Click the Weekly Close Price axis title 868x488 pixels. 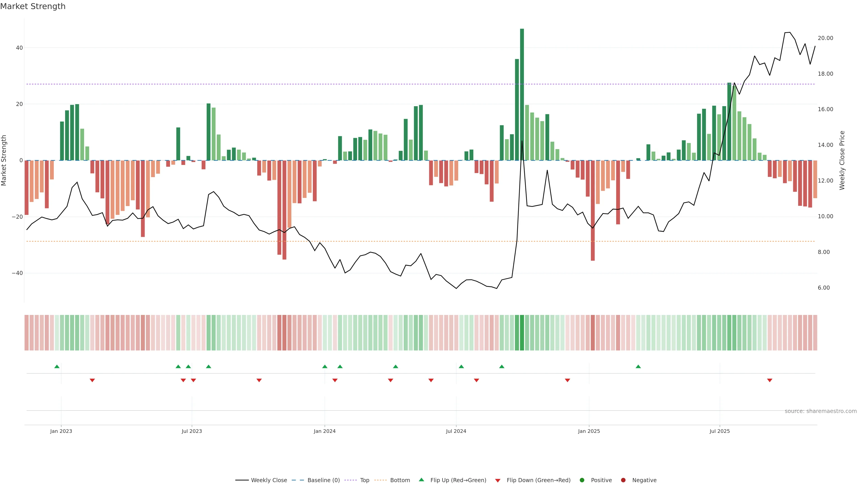[x=842, y=160]
